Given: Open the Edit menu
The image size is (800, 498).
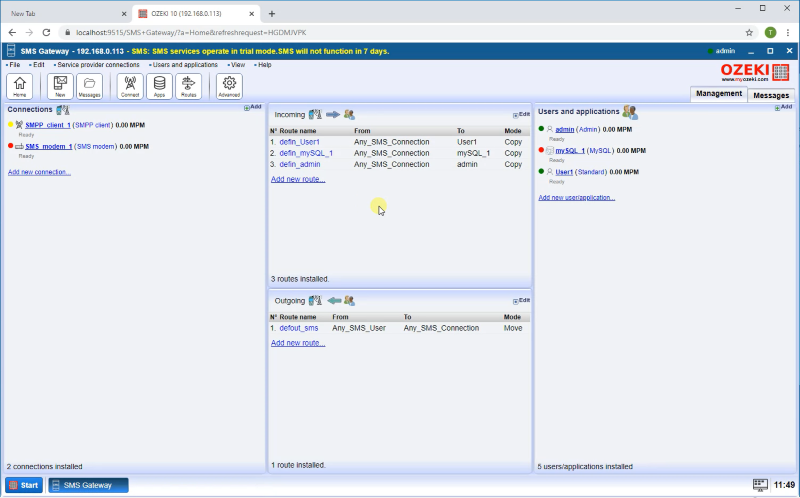Looking at the screenshot, I should (x=37, y=65).
